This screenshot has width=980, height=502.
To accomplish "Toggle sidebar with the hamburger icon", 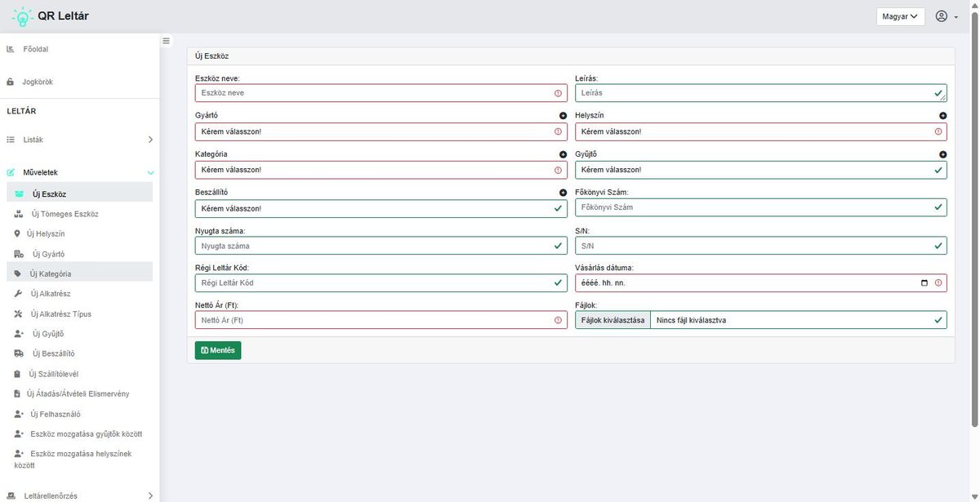I will coord(166,41).
